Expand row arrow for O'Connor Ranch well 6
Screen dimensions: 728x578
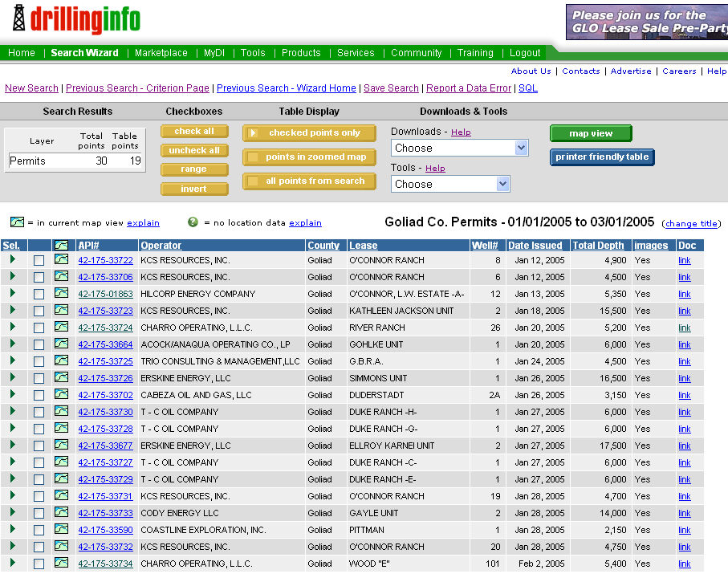coord(13,276)
